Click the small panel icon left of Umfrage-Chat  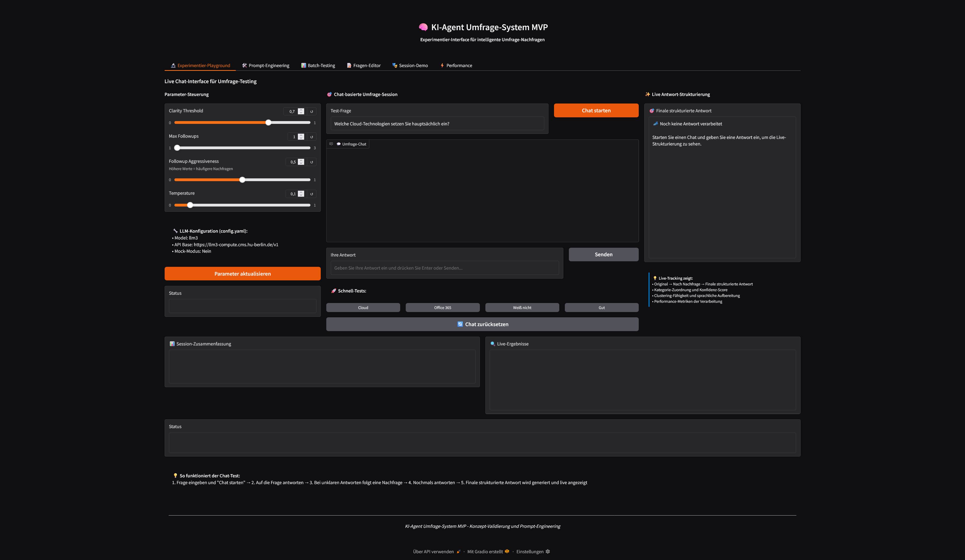coord(331,144)
